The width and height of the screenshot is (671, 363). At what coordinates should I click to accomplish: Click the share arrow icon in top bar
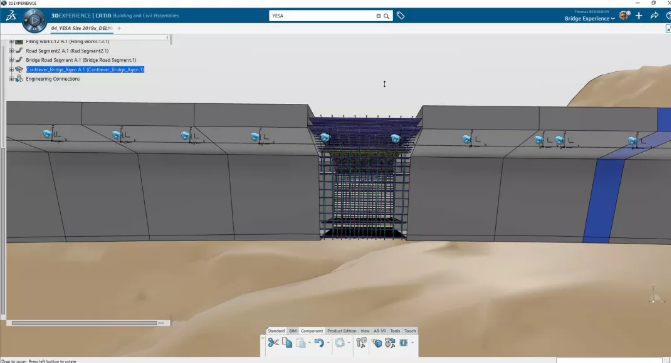654,16
